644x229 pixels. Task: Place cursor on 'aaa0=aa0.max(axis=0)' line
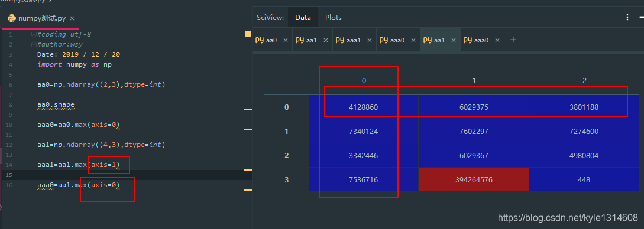click(x=78, y=125)
